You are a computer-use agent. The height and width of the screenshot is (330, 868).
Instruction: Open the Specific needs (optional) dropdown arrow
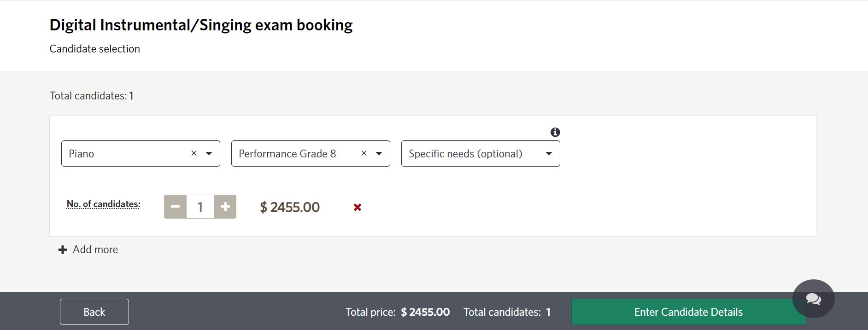point(549,153)
